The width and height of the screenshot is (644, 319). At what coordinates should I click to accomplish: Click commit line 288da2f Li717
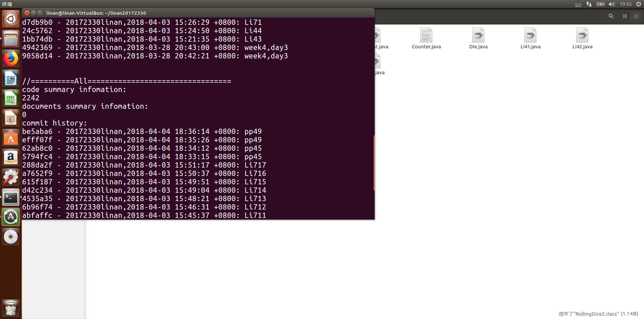tap(144, 165)
